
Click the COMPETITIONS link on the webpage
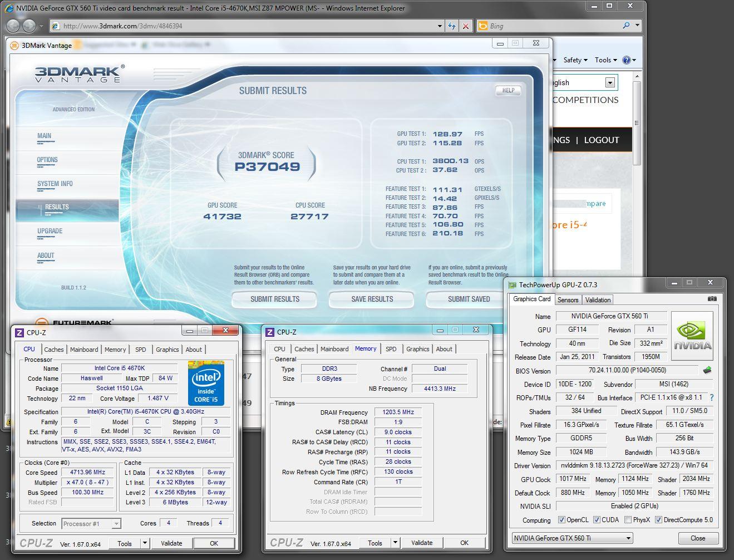pos(585,100)
